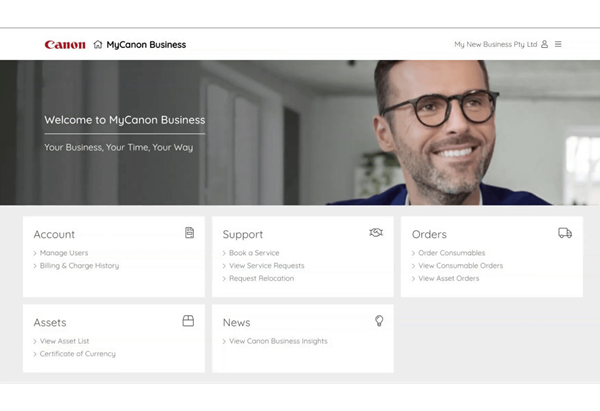Click the News card lightbulb icon
Screen dimensions: 600x411
(x=379, y=321)
